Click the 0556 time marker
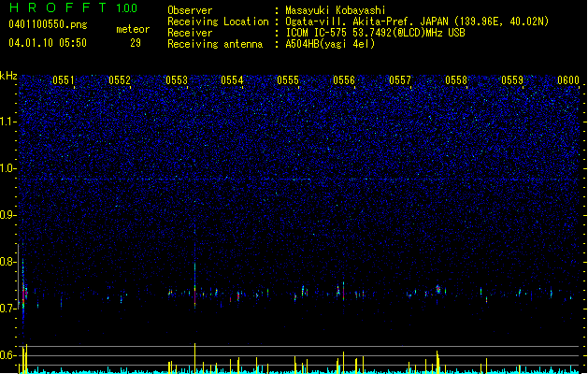This screenshot has width=588, height=374. tap(344, 80)
